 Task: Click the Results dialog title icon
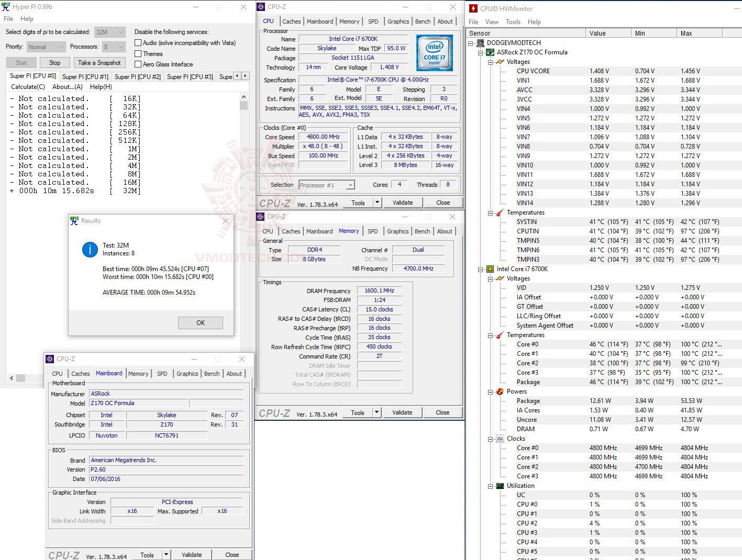click(74, 221)
